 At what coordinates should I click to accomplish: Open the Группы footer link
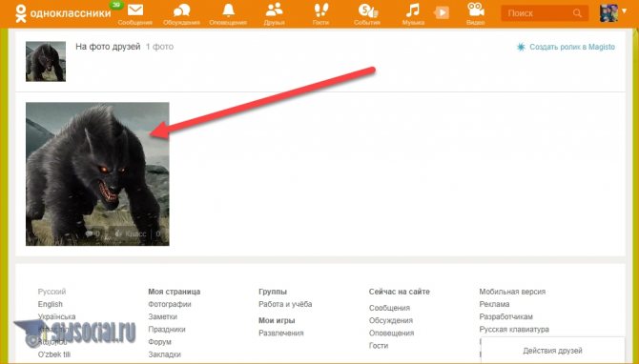(x=273, y=292)
